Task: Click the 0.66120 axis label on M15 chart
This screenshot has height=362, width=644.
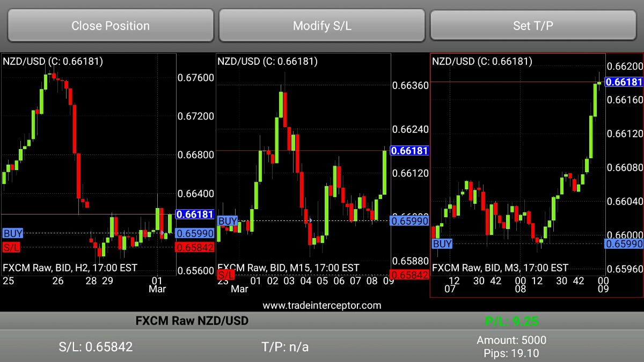Action: pos(411,173)
